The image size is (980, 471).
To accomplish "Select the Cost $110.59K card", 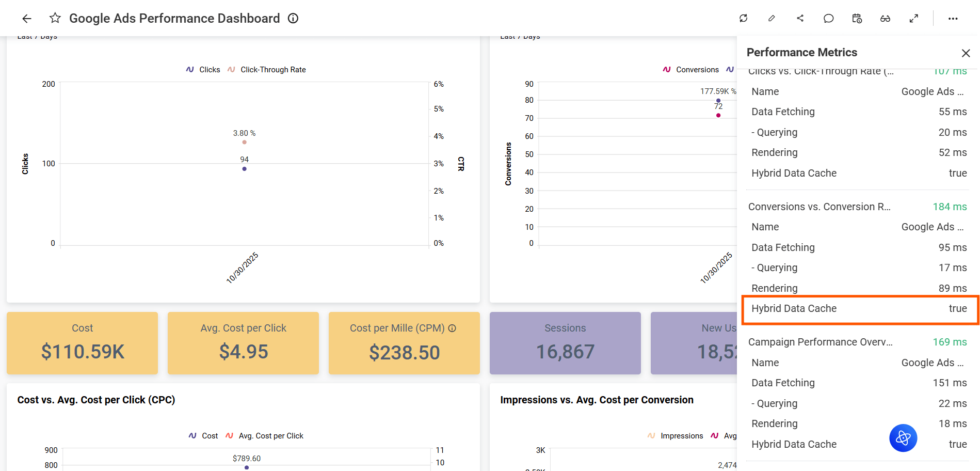I will coord(82,343).
